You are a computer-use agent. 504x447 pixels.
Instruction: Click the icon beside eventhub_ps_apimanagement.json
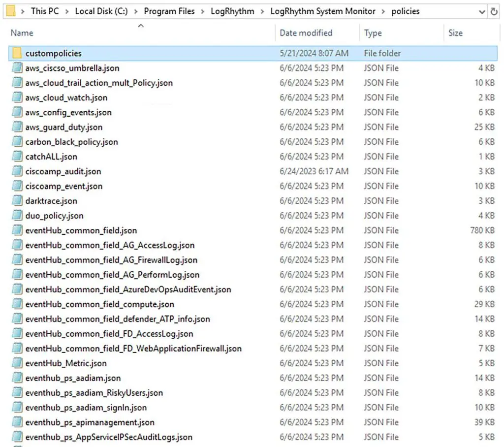click(17, 422)
